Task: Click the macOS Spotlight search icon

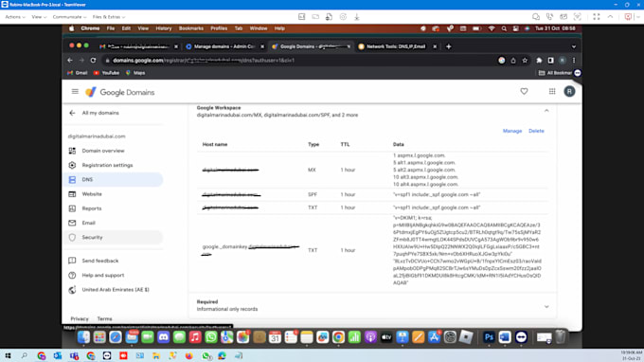Action: click(x=504, y=28)
